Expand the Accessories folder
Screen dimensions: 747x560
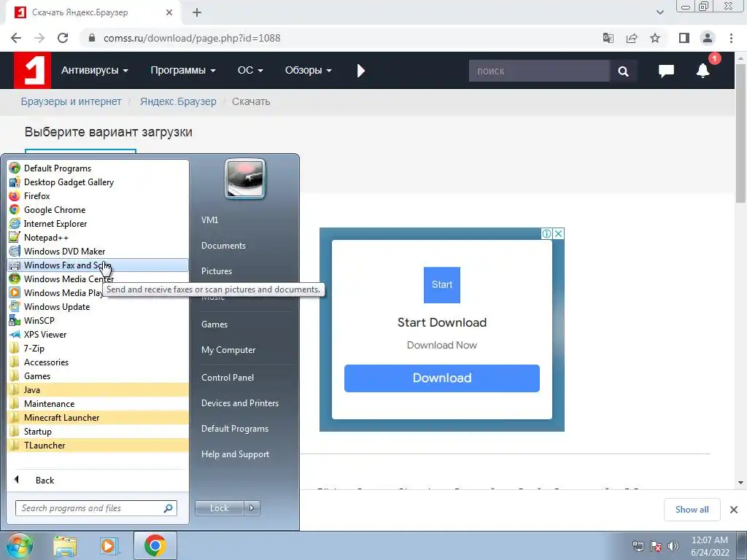[98, 362]
